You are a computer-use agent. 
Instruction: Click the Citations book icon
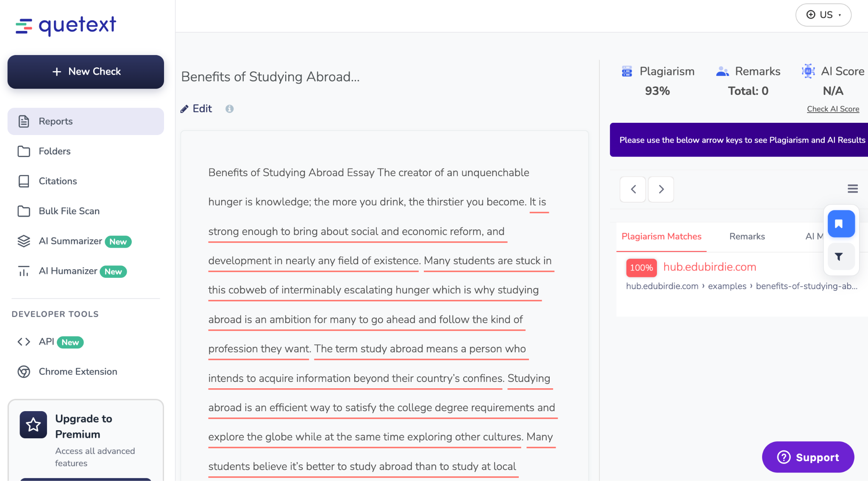point(24,181)
